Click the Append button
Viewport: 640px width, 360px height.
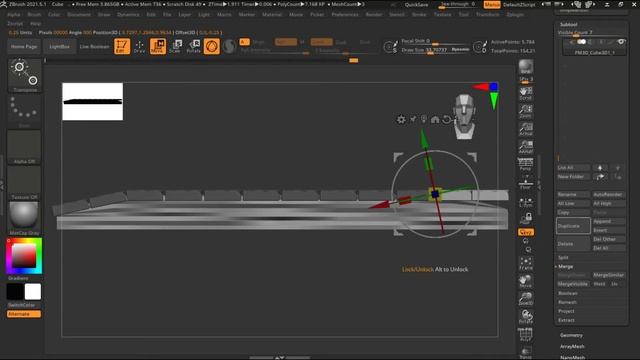(x=609, y=221)
